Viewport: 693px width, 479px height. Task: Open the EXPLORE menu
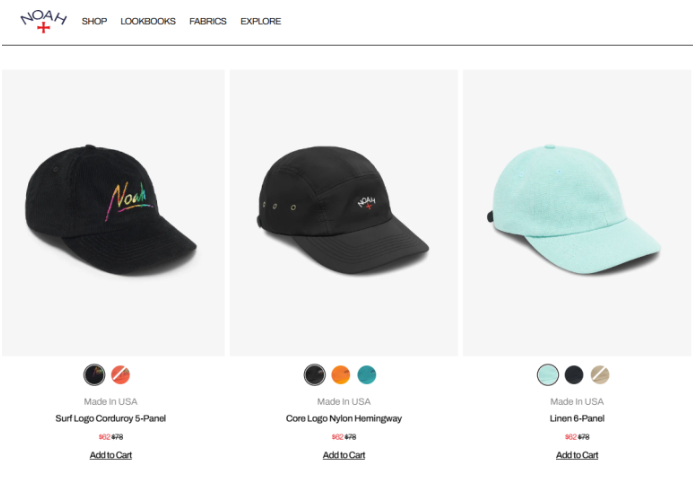[x=261, y=21]
